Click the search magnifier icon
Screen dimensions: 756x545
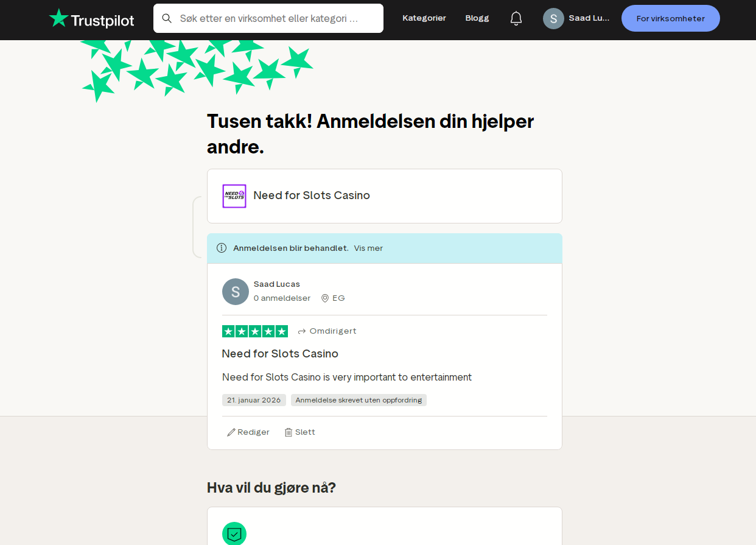click(167, 18)
